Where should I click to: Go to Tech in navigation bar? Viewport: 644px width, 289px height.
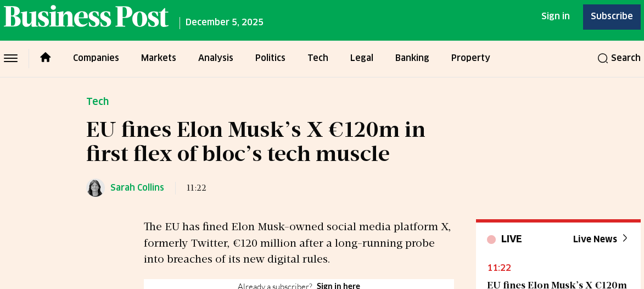coord(318,58)
